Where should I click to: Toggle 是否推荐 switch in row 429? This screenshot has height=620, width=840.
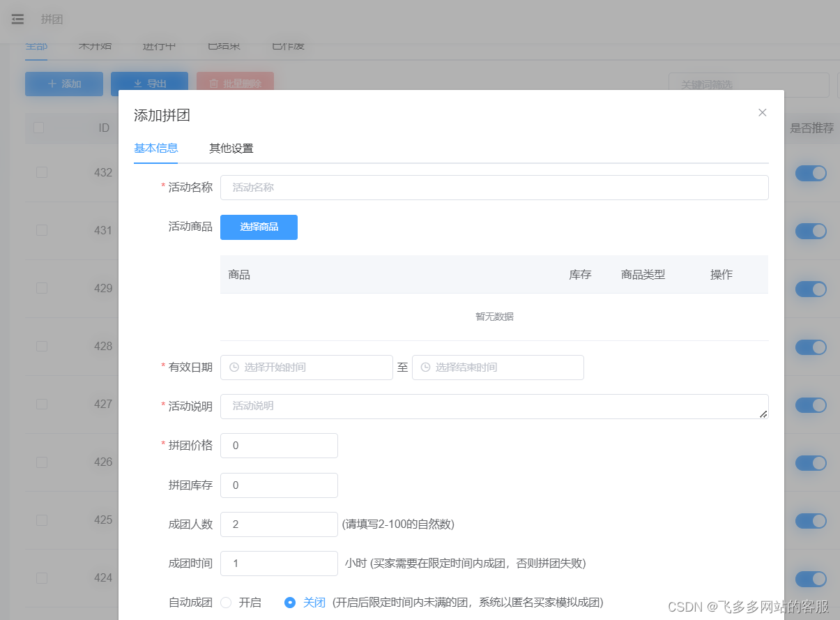point(811,289)
